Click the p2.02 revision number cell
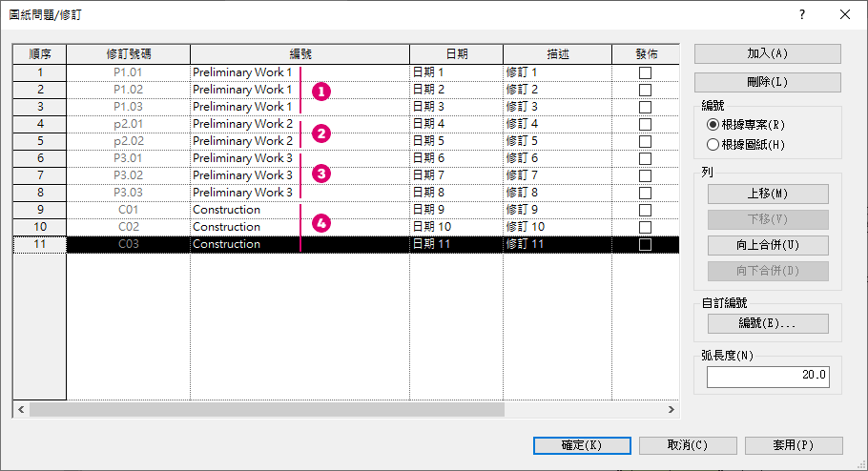 tap(129, 141)
